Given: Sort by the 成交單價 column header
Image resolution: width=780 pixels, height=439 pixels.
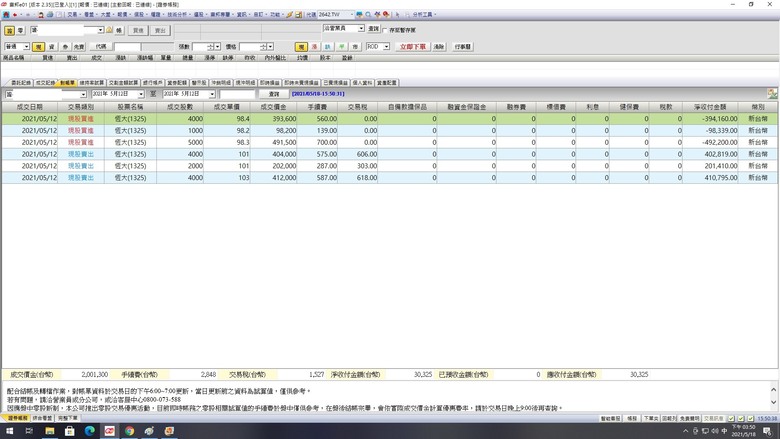Looking at the screenshot, I should tap(226, 107).
